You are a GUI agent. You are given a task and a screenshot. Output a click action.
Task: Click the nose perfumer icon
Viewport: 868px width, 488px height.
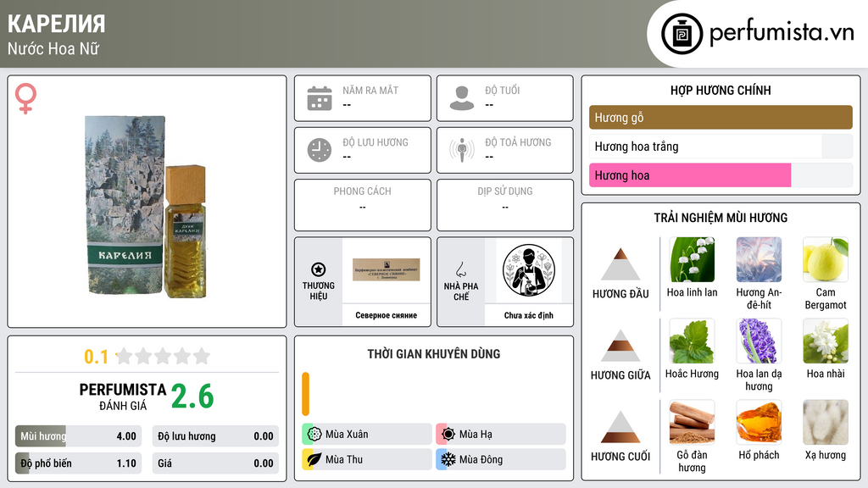point(460,269)
